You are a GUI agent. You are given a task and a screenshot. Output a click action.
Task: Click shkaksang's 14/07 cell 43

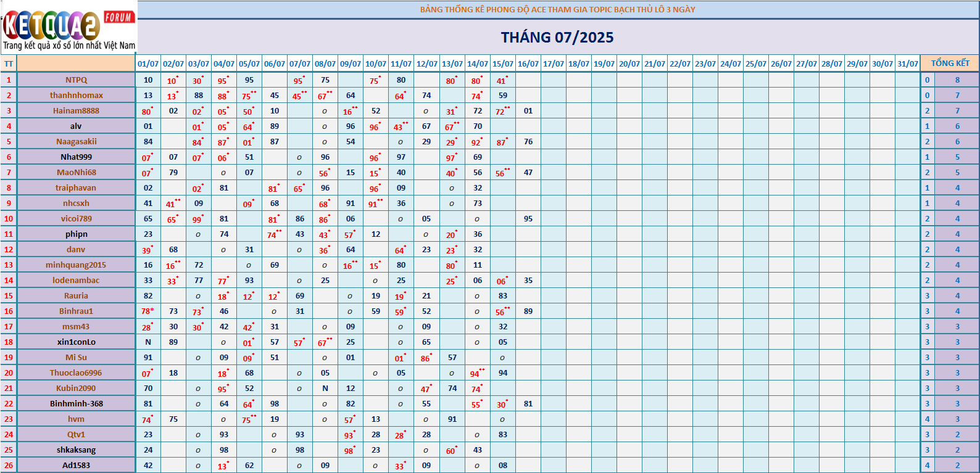click(x=478, y=450)
